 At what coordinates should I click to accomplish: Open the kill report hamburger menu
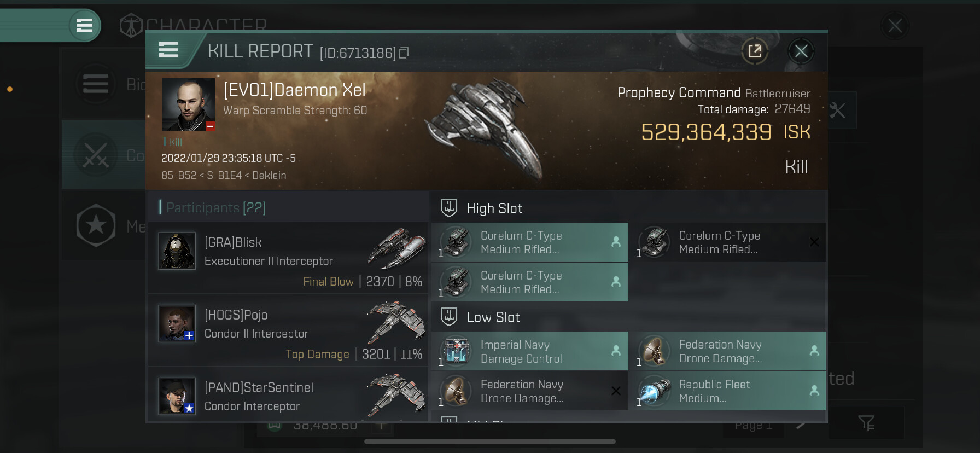tap(168, 50)
